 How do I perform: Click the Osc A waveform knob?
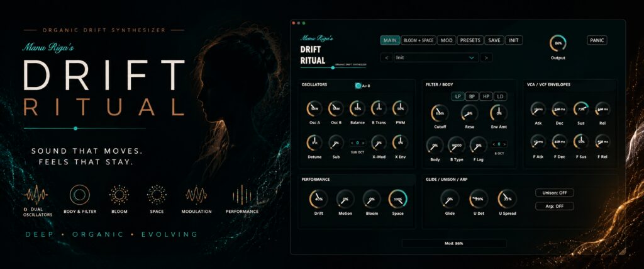click(x=314, y=108)
